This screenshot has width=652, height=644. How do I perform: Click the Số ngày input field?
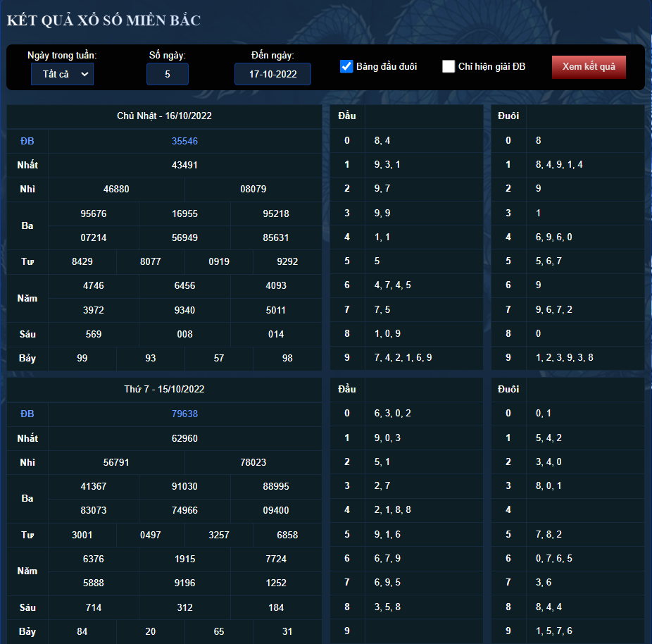click(x=167, y=74)
